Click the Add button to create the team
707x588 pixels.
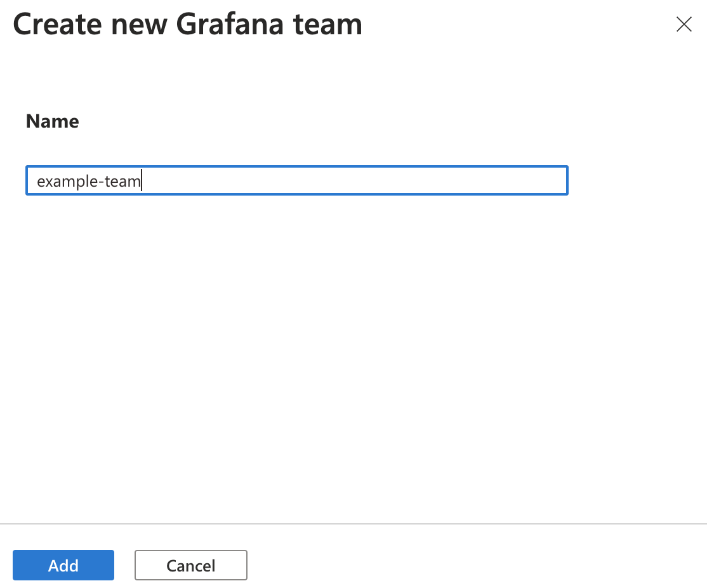[63, 565]
